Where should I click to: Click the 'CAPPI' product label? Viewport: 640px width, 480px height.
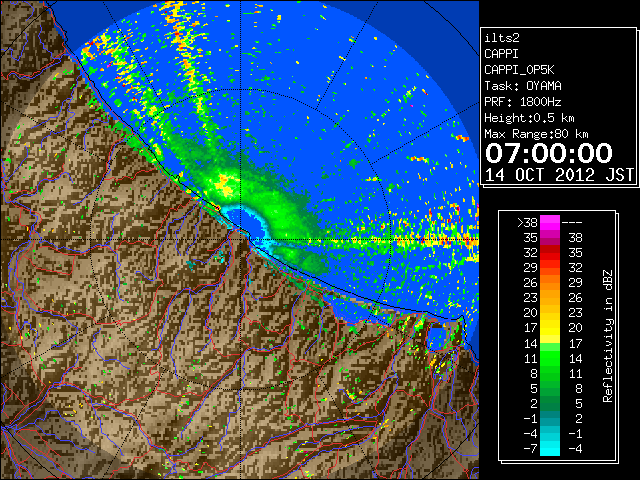501,54
